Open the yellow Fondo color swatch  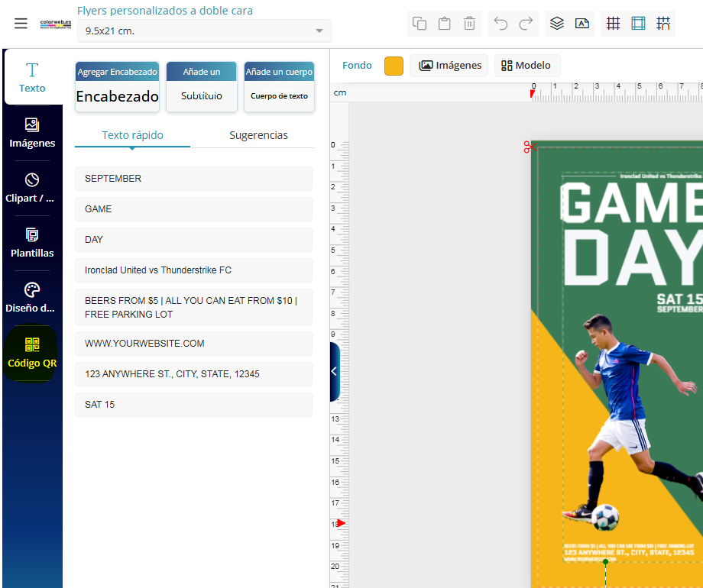(x=394, y=66)
